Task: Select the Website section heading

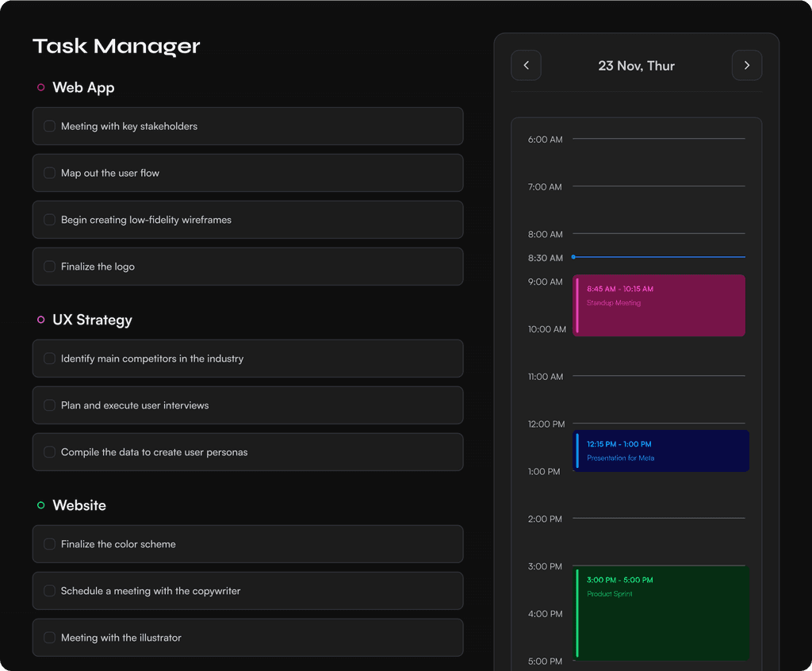Action: (x=79, y=505)
